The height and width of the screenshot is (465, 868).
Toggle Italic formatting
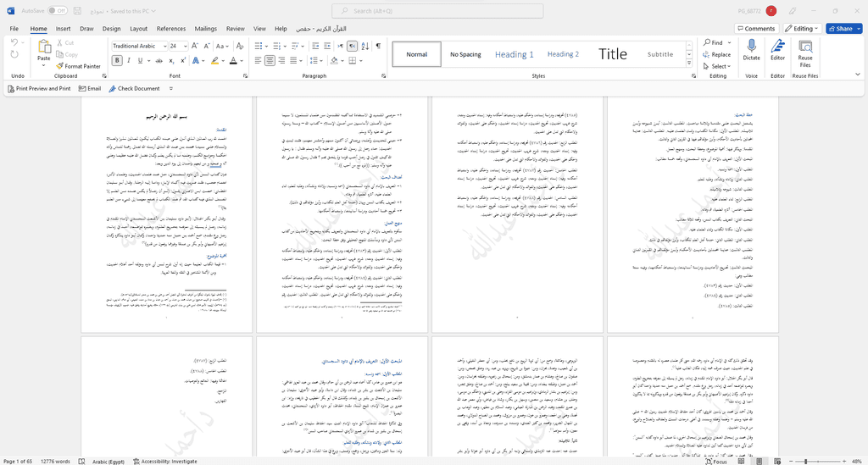coord(129,61)
